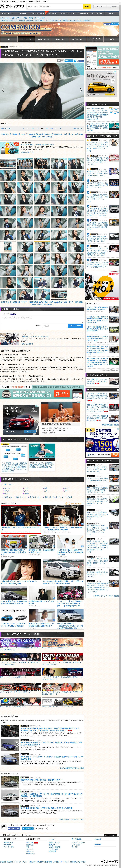Image resolution: width=121 pixels, height=868 pixels.
Task: Expand the ▼海外メーカー brand section
Action: pos(20,497)
